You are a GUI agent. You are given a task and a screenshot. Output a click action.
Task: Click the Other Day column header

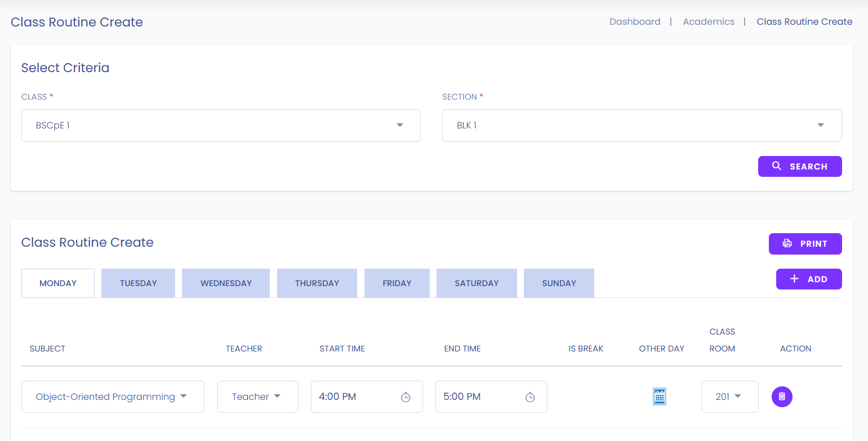pyautogui.click(x=661, y=349)
